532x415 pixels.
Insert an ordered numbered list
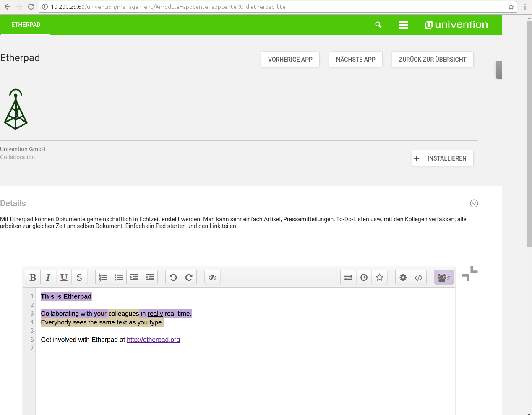pos(103,278)
